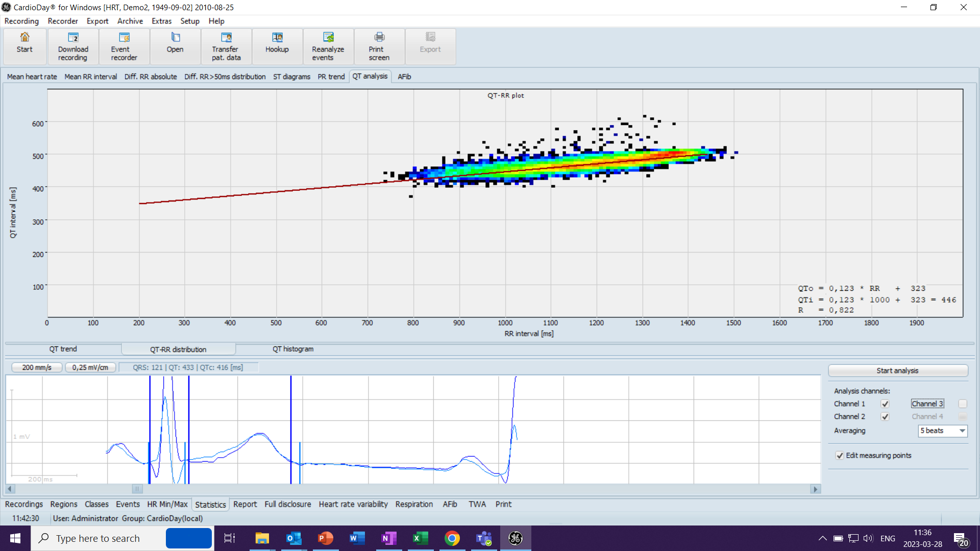Click the CardioDay GE taskbar icon
The image size is (980, 551).
[x=516, y=538]
